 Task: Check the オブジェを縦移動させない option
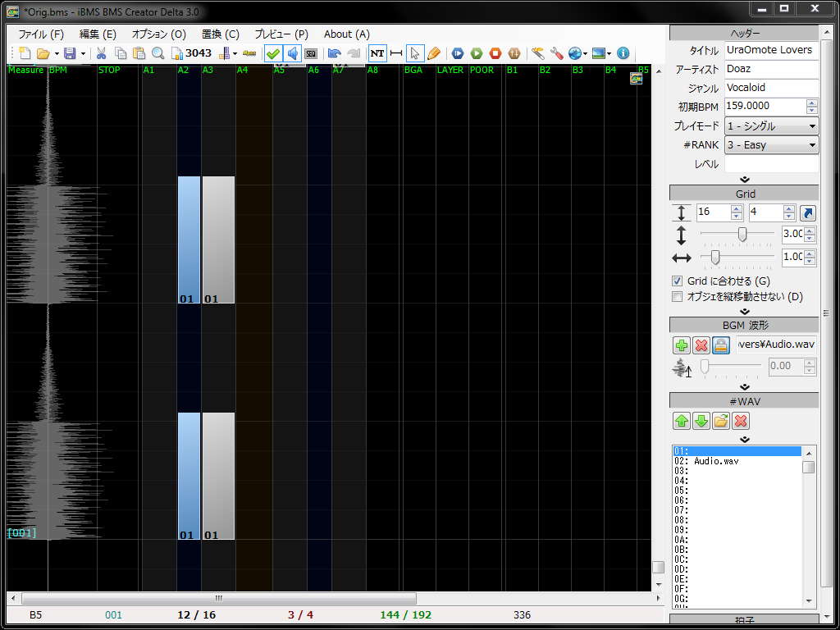[x=678, y=297]
